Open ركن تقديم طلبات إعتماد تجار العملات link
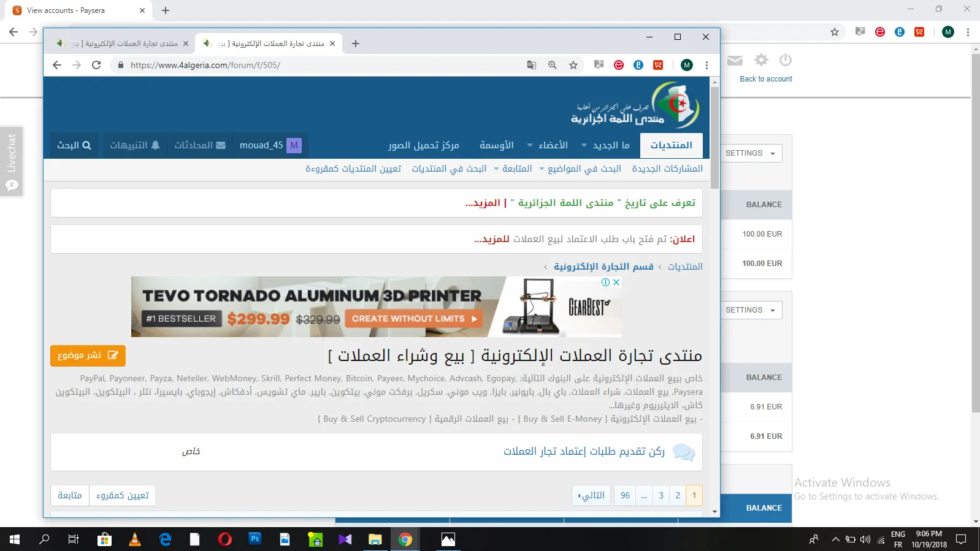This screenshot has width=980, height=551. point(584,452)
